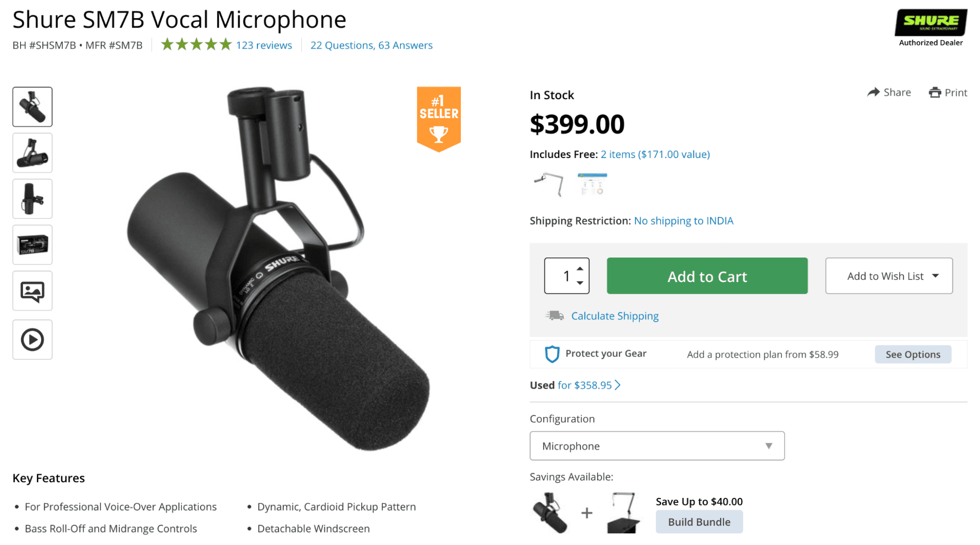Click the quantity input field

point(562,276)
